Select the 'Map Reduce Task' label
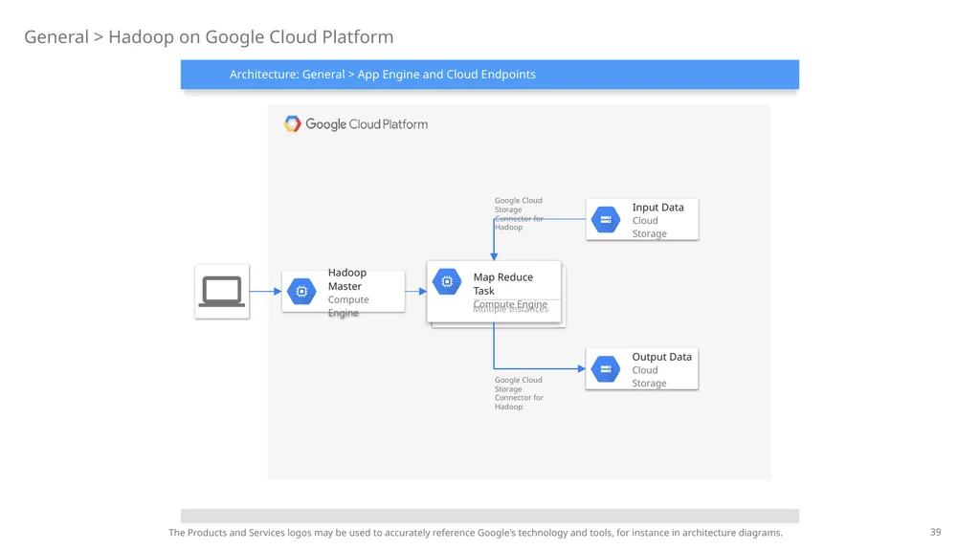980x551 pixels. click(503, 283)
